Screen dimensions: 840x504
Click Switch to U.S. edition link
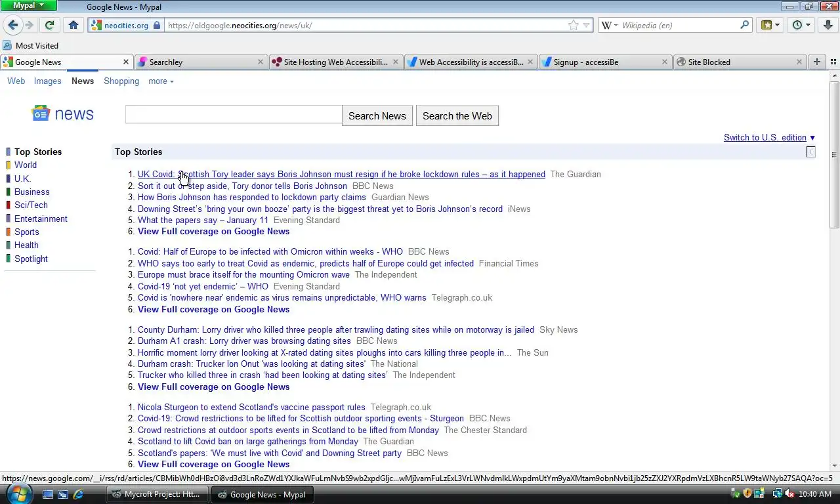coord(765,138)
